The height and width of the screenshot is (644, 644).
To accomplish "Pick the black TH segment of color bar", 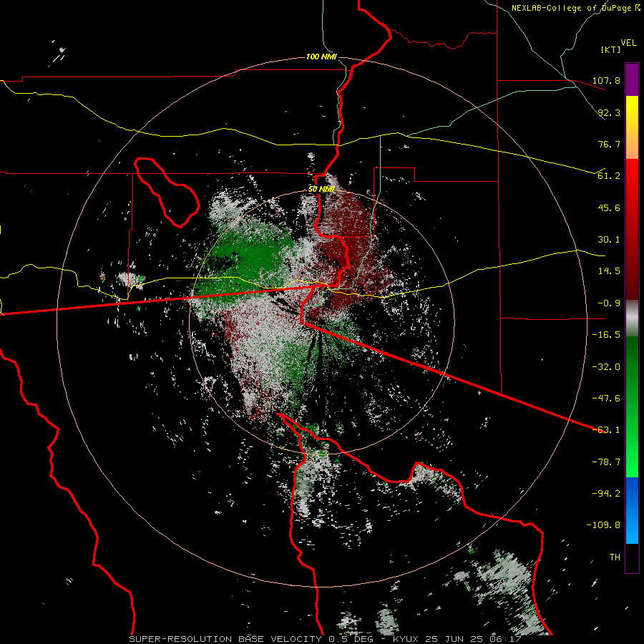I will coord(632,558).
